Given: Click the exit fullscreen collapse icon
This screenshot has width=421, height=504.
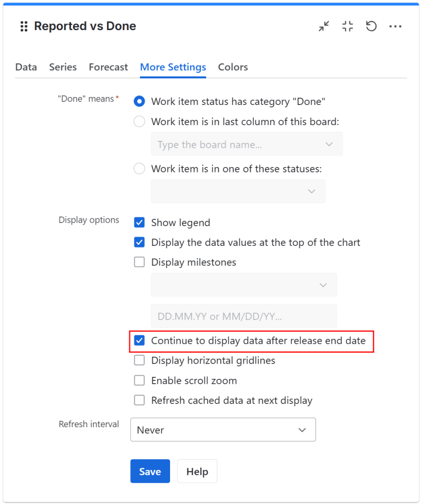Looking at the screenshot, I should point(348,27).
